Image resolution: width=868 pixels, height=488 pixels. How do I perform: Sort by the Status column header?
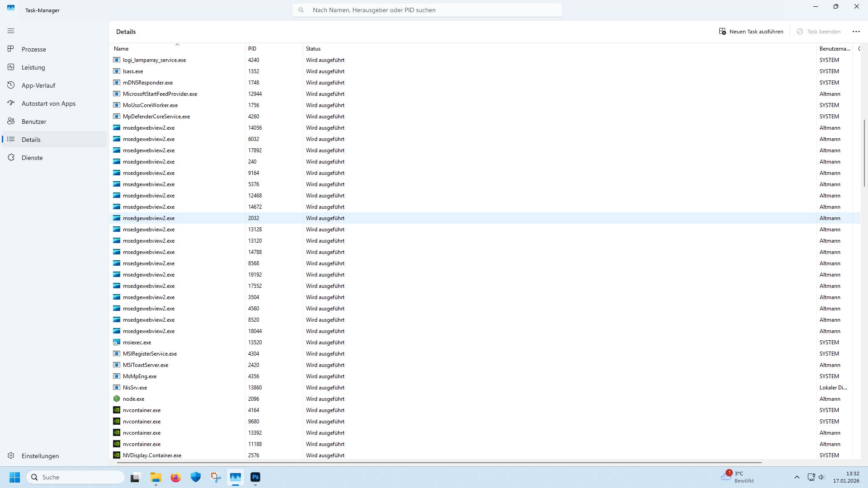click(x=313, y=49)
